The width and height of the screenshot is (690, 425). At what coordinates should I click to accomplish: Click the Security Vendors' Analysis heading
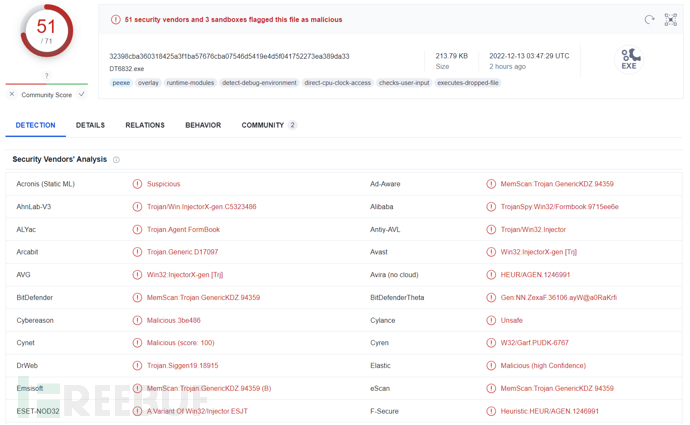tap(59, 159)
